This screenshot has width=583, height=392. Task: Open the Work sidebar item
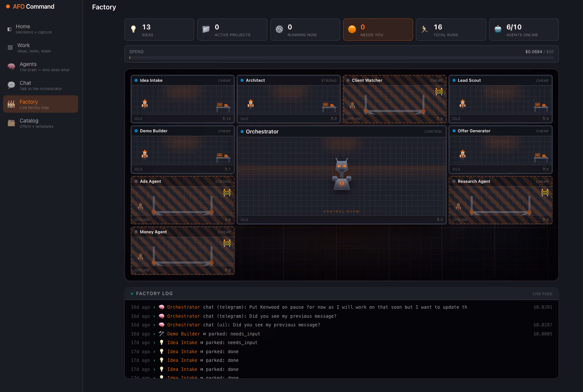(40, 48)
